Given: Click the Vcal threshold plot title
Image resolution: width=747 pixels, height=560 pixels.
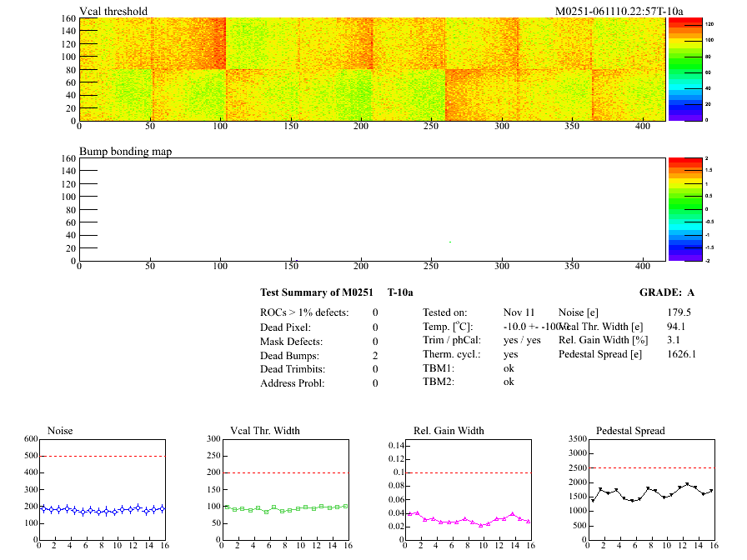Looking at the screenshot, I should pyautogui.click(x=113, y=11).
